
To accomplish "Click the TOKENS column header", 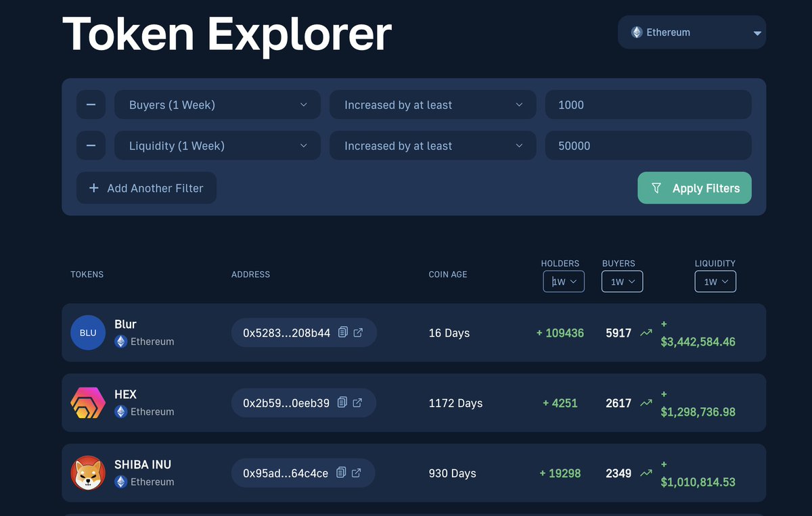I will click(87, 275).
